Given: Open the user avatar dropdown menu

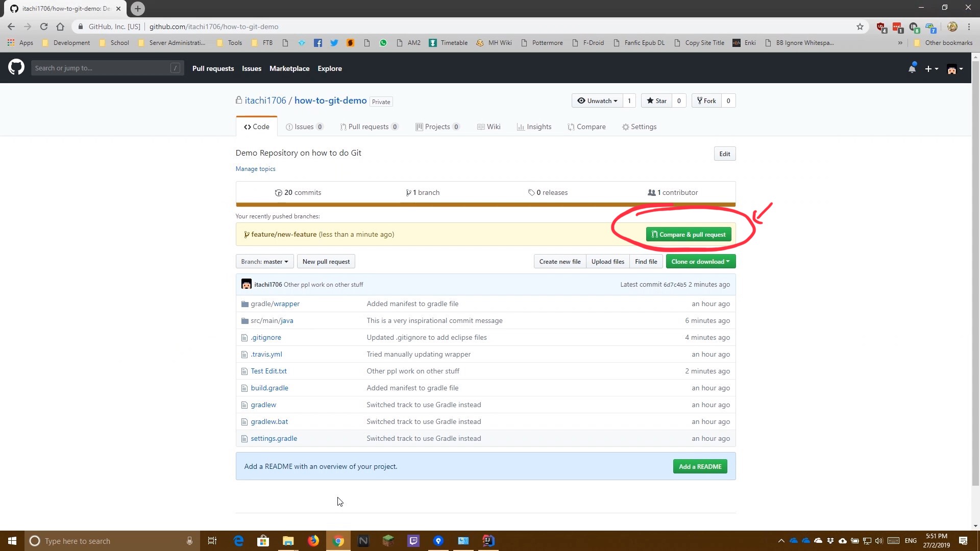Looking at the screenshot, I should point(955,68).
